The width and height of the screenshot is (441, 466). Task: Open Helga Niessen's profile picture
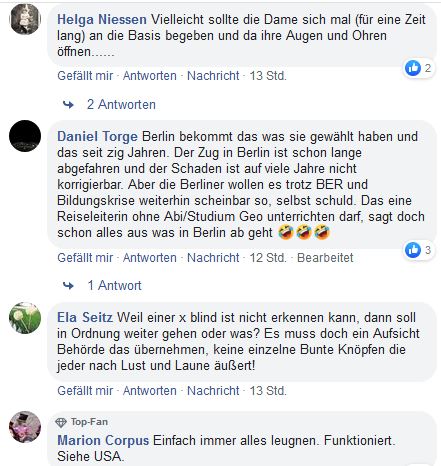point(25,19)
